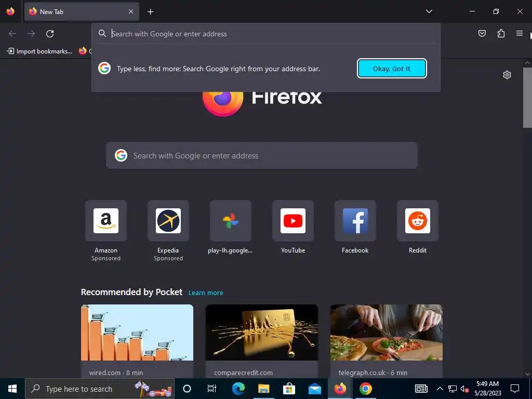The image size is (532, 399).
Task: Click the address bar search field
Action: tap(266, 34)
